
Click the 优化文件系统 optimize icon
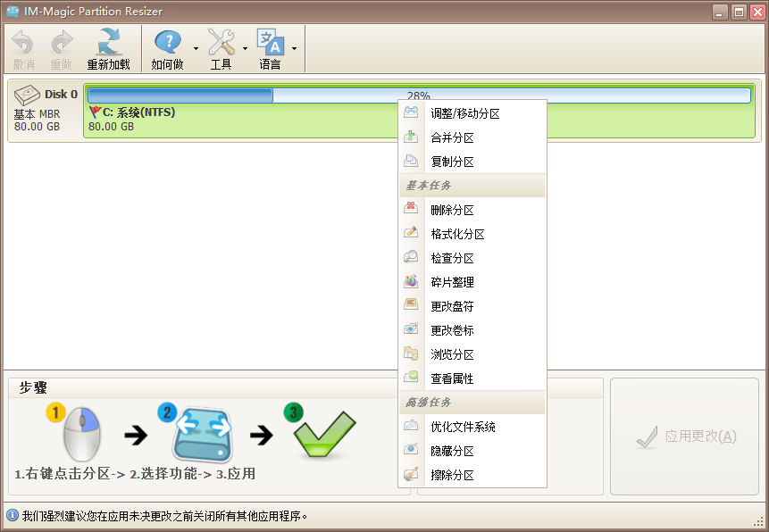tap(411, 426)
